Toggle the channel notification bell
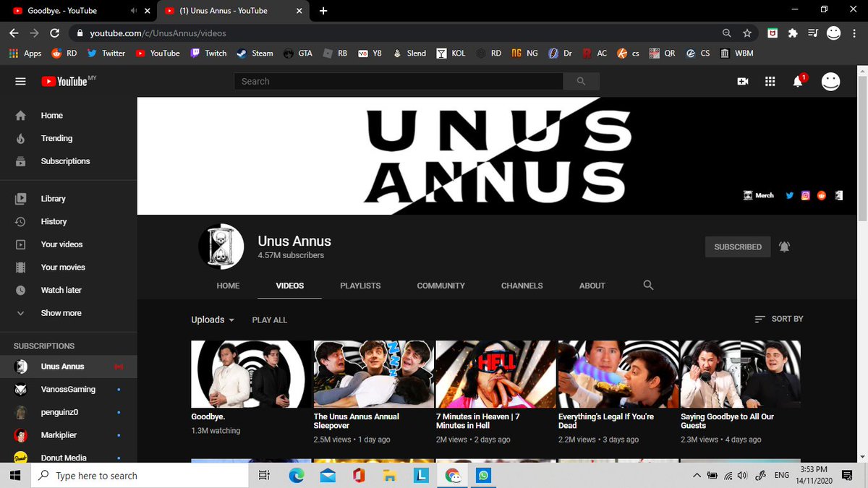The height and width of the screenshot is (488, 868). click(785, 247)
